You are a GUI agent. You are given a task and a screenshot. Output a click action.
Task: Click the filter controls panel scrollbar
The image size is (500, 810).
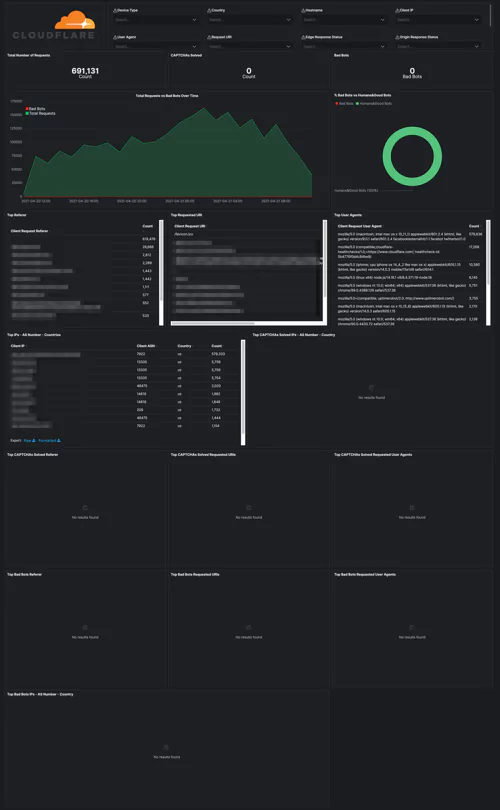491,14
